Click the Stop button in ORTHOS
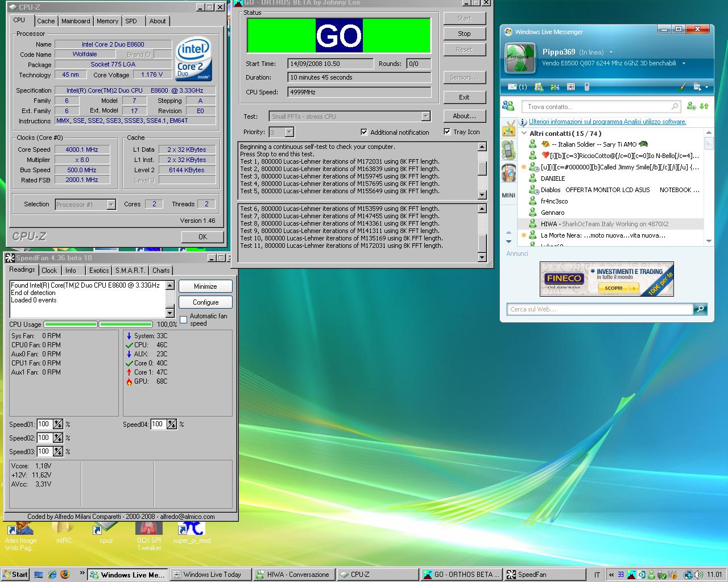This screenshot has height=582, width=728. point(464,34)
